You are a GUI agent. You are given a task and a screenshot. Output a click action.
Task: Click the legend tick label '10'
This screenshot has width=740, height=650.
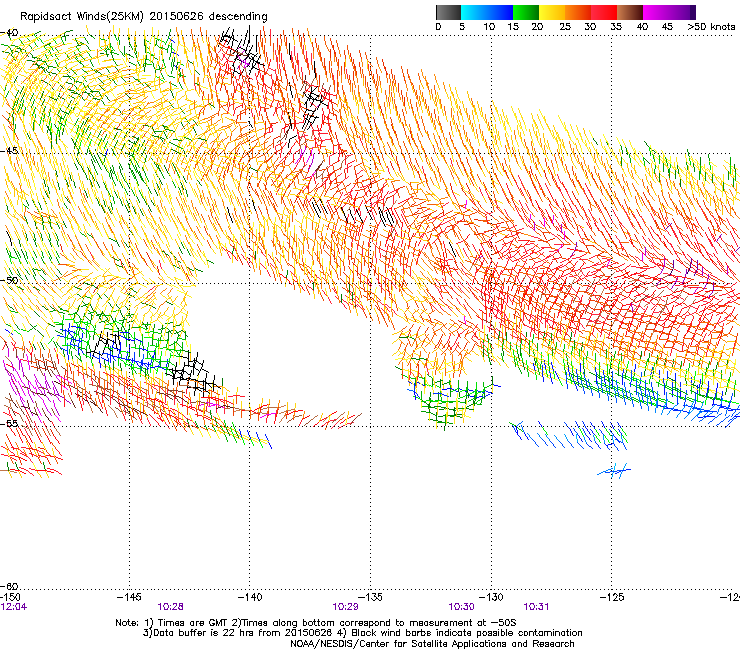point(489,27)
